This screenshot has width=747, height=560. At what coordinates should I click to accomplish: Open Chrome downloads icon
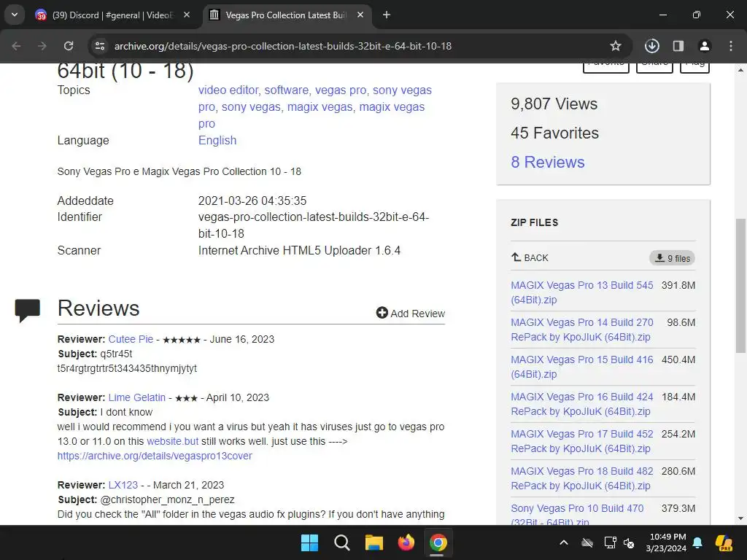(x=651, y=46)
